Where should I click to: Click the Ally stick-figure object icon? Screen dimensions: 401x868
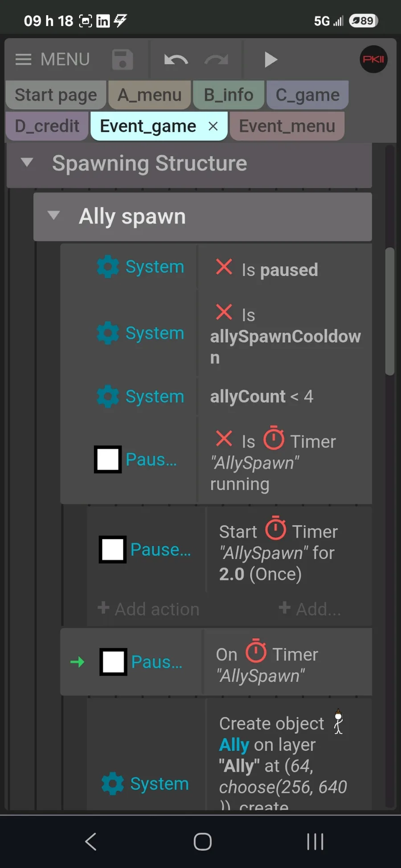(x=339, y=722)
